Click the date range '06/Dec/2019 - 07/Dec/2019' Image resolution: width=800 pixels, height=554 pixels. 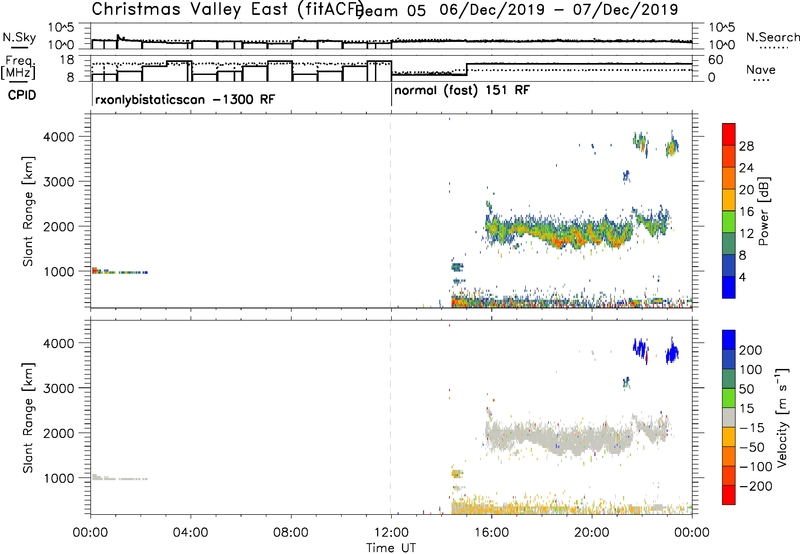[559, 10]
